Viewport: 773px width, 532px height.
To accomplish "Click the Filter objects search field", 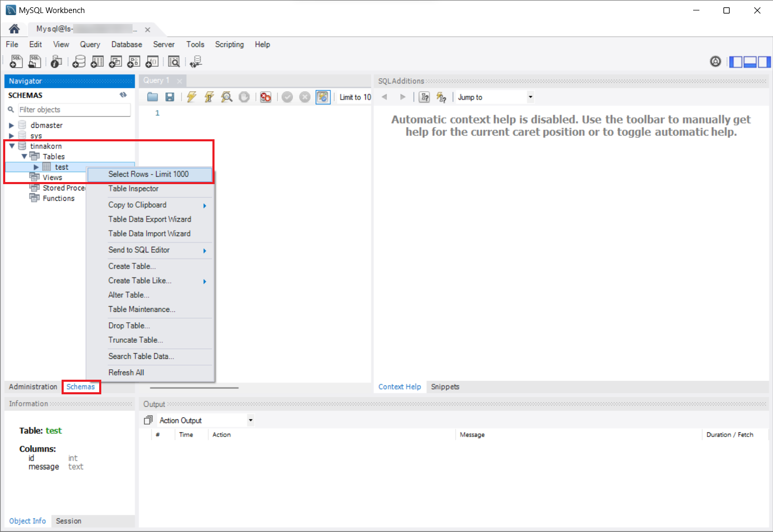I will (74, 110).
